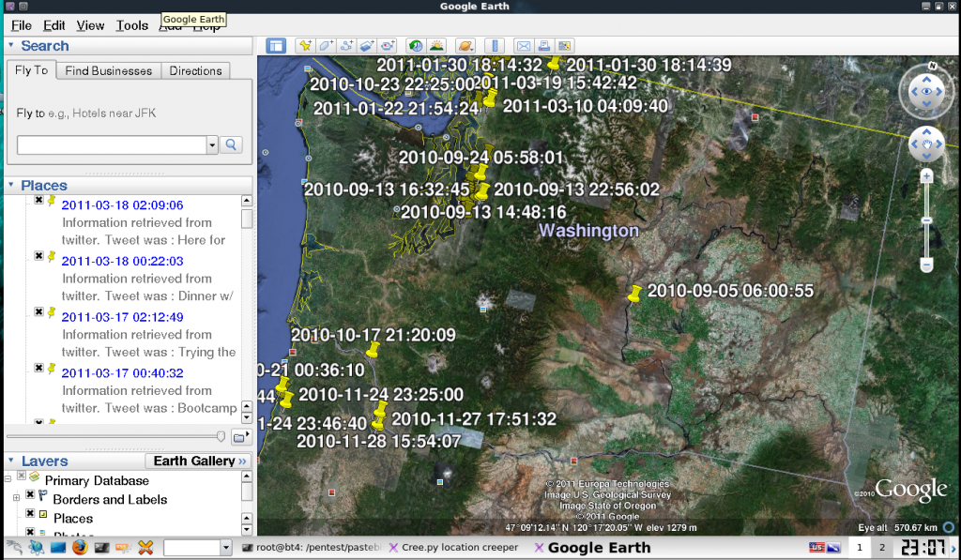961x560 pixels.
Task: Collapse the Primary Database tree node
Action: click(8, 477)
